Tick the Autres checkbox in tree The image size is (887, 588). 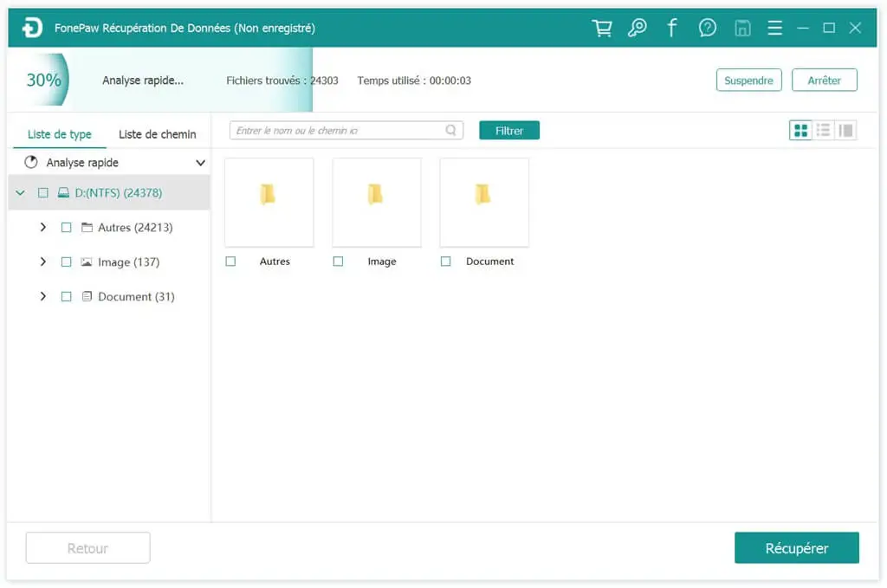[67, 228]
